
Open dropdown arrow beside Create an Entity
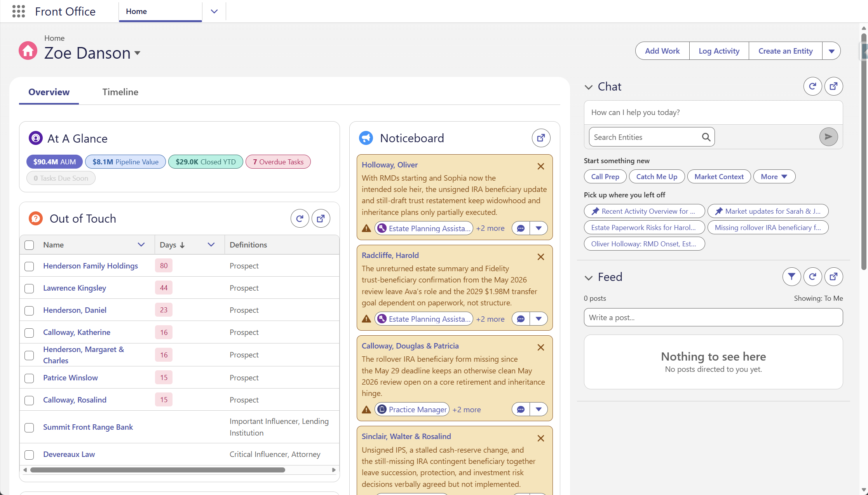pos(831,51)
